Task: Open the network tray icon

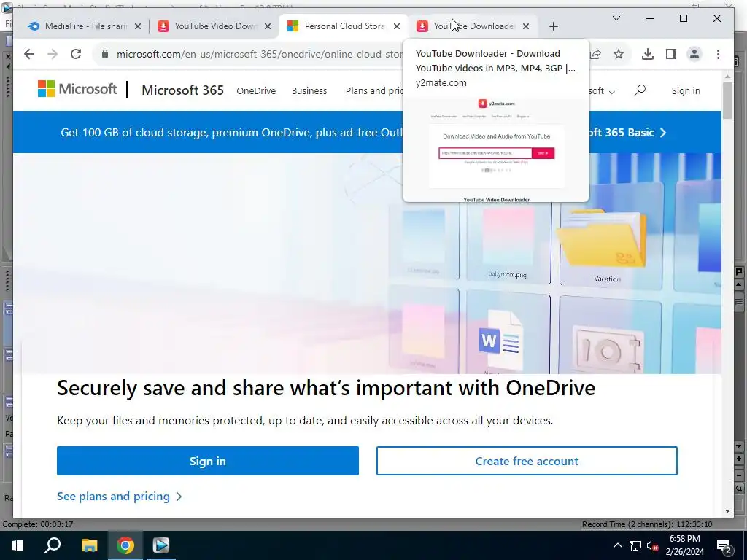Action: coord(635,545)
